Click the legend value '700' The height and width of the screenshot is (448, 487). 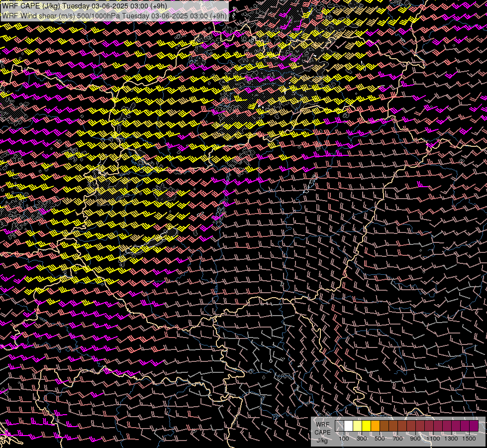397,439
